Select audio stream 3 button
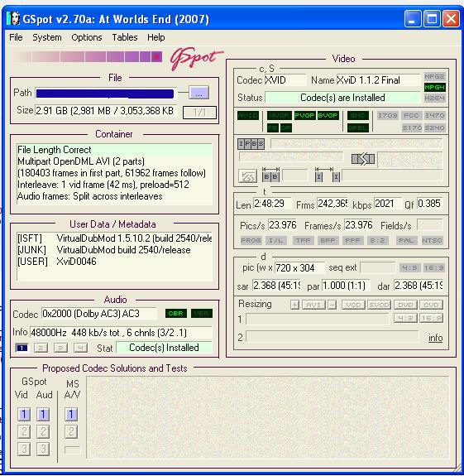The height and width of the screenshot is (476, 464). pyautogui.click(x=60, y=348)
